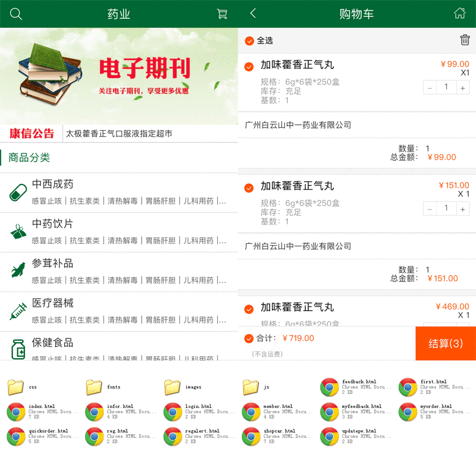Click the search magnifier icon
Image resolution: width=476 pixels, height=458 pixels.
tap(16, 14)
